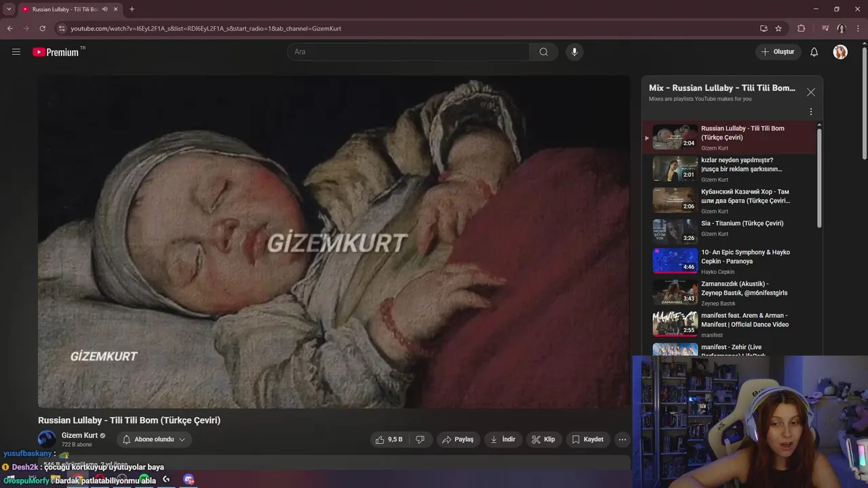The image size is (868, 488).
Task: Expand the Abone olundu subscription dropdown
Action: [154, 439]
